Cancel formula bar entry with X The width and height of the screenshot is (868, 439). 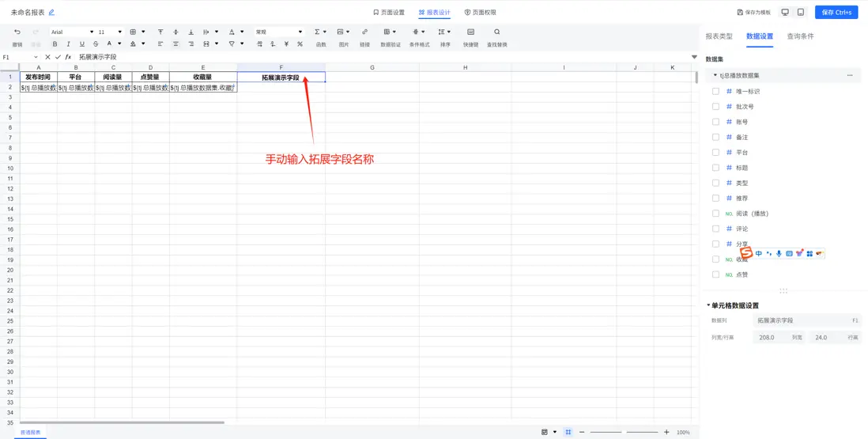(x=47, y=57)
